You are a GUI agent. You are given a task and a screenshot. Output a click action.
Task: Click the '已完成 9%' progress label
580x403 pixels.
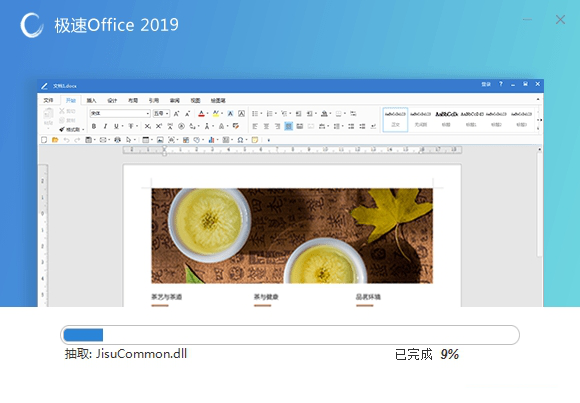pos(427,355)
